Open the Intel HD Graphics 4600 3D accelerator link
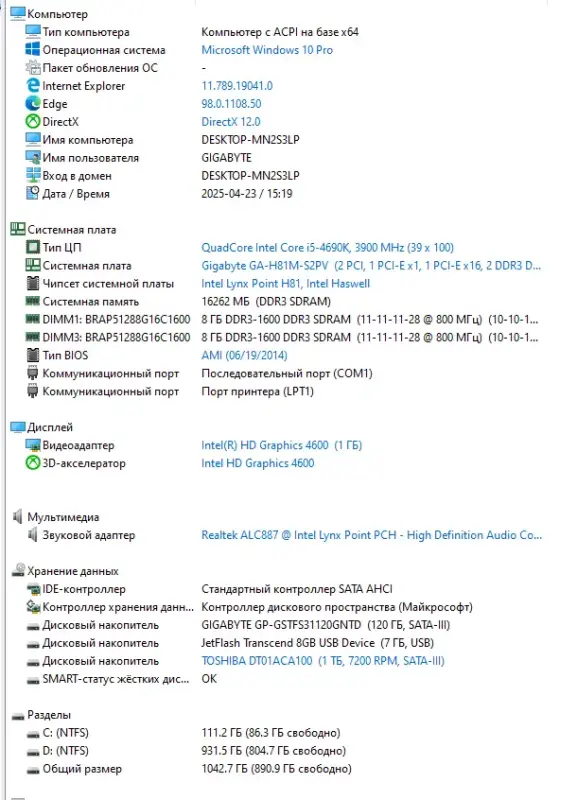This screenshot has height=800, width=577. tap(257, 463)
